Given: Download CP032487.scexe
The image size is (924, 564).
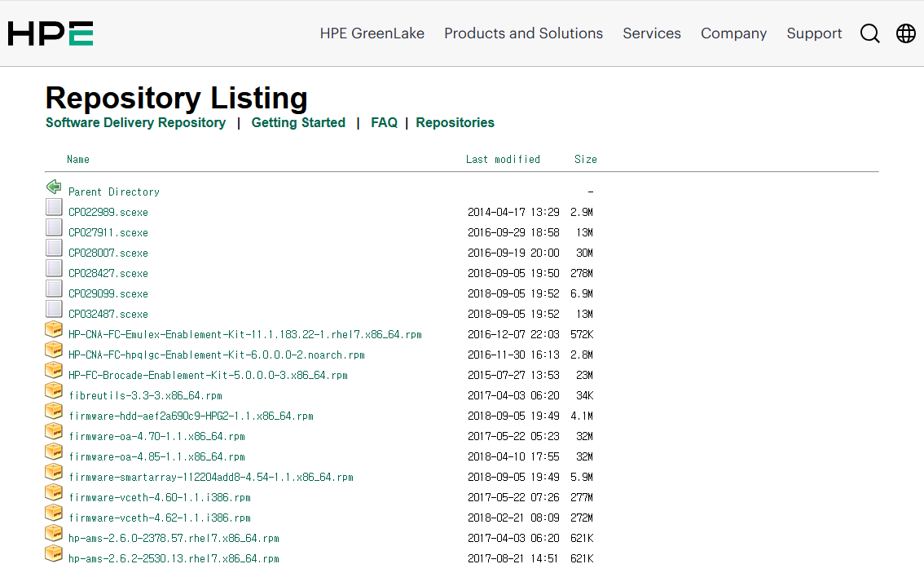Looking at the screenshot, I should [x=108, y=314].
